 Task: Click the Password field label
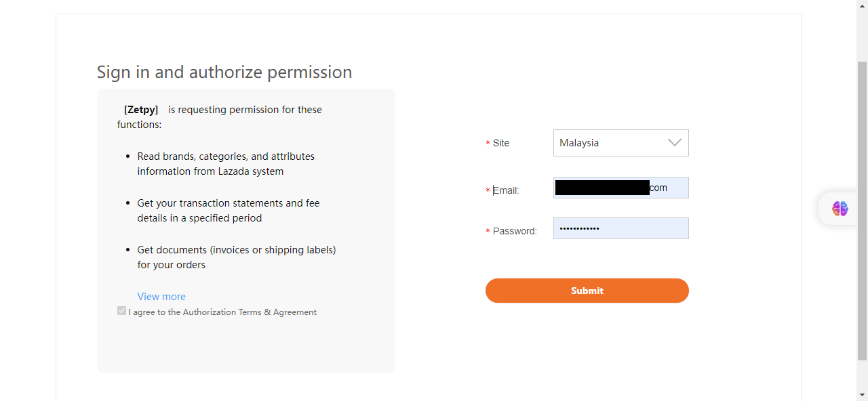coord(514,231)
